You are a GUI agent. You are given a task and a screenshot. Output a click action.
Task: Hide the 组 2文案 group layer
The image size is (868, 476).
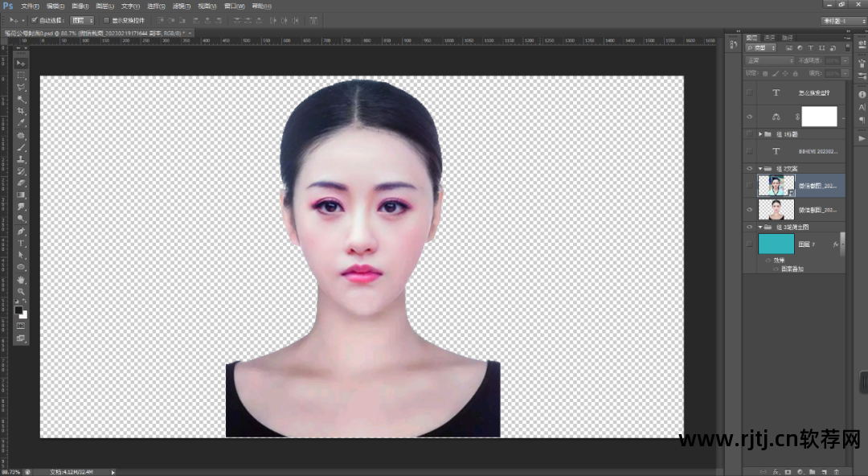click(750, 169)
